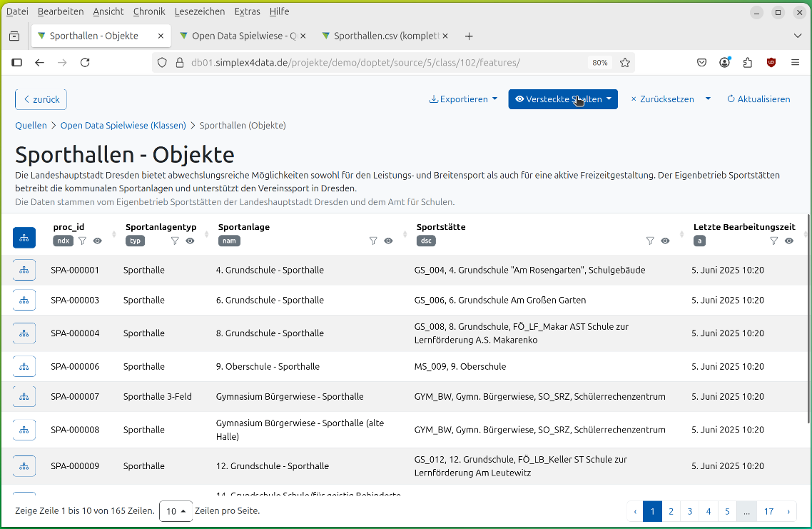The width and height of the screenshot is (812, 529).
Task: Sort by Sportstätte column arrows
Action: (x=682, y=234)
